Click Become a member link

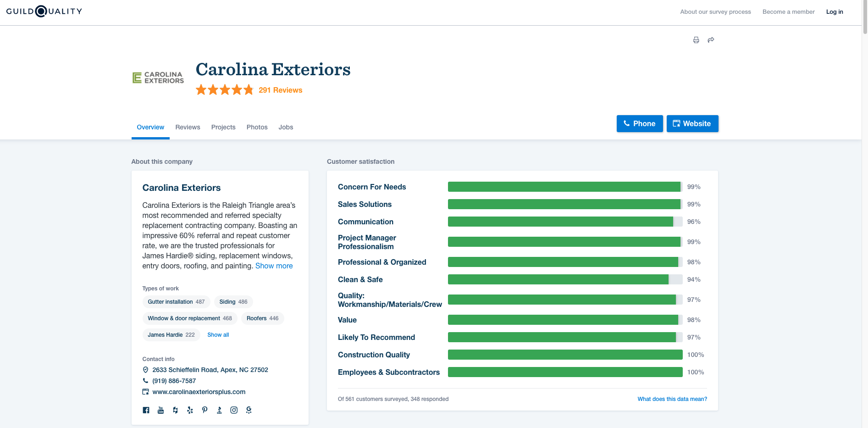789,12
